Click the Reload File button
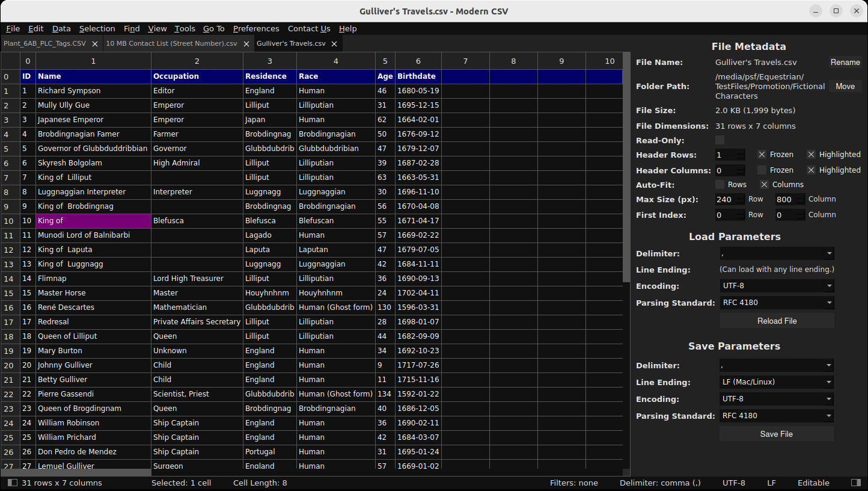The image size is (868, 491). [x=777, y=321]
